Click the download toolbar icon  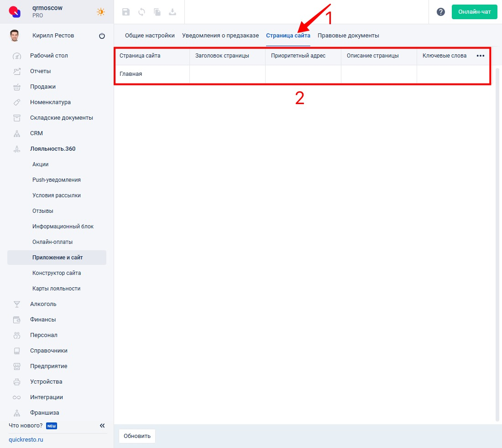point(173,12)
